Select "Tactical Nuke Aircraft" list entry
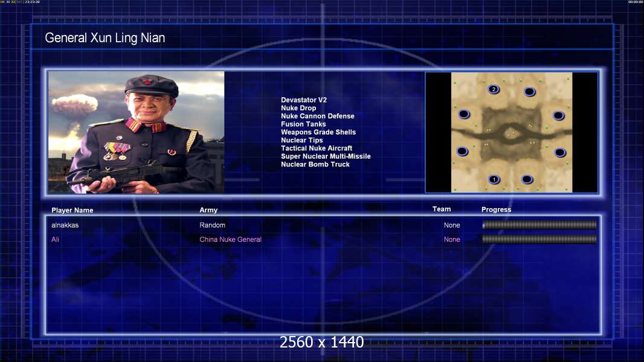This screenshot has height=362, width=644. (x=317, y=148)
